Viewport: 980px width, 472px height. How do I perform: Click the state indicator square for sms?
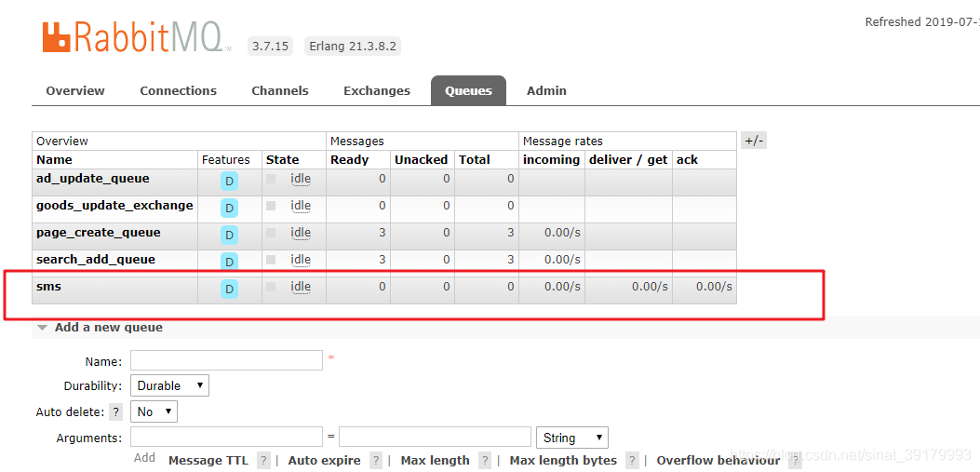click(271, 287)
